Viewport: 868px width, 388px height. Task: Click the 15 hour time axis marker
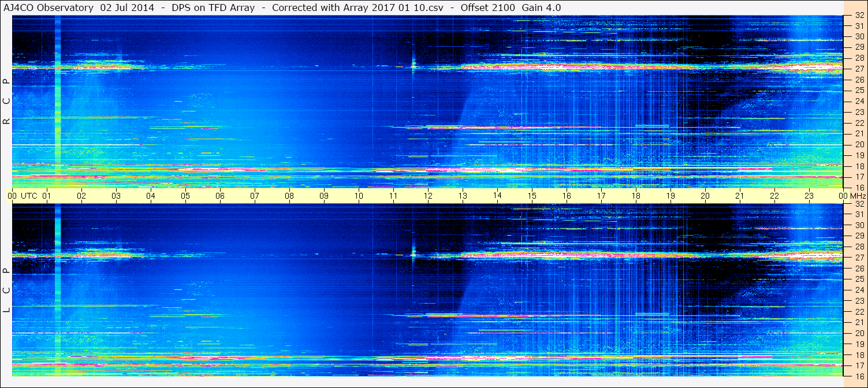(532, 196)
